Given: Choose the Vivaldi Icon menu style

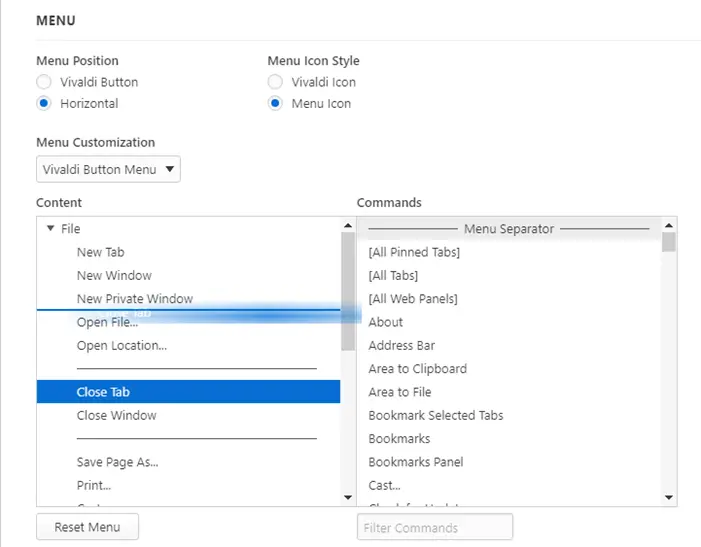Looking at the screenshot, I should [x=275, y=82].
